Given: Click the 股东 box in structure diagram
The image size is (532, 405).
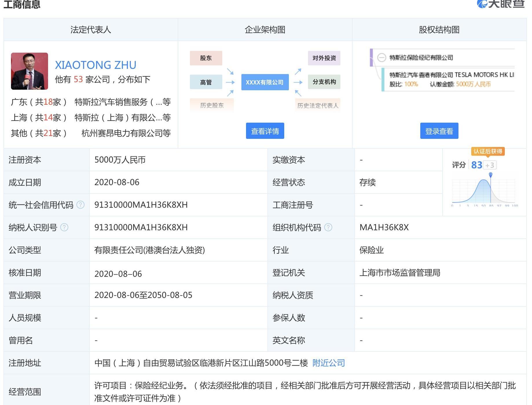Looking at the screenshot, I should tap(206, 58).
